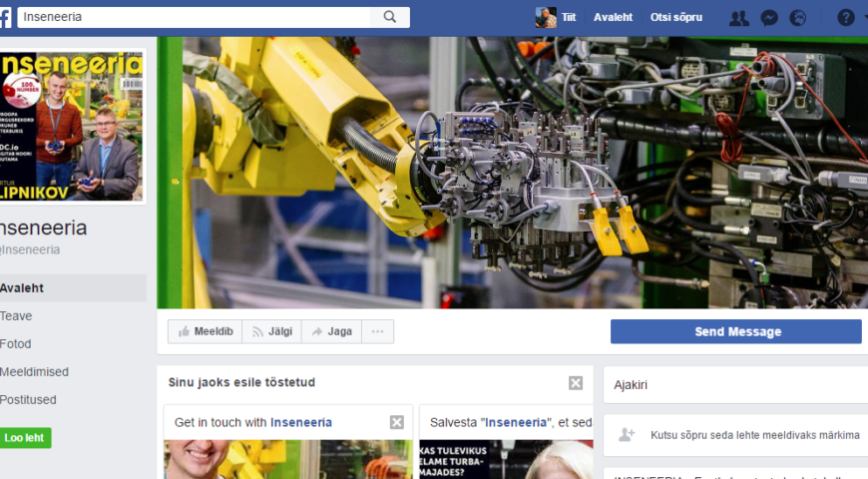Open Messenger messages icon
This screenshot has height=479, width=868.
pos(769,18)
